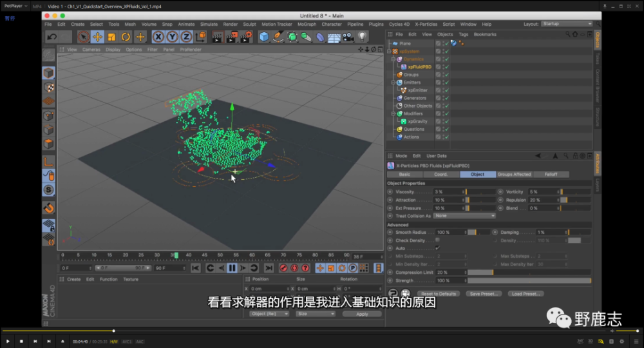
Task: Click Render View clapperboard icon
Action: tap(217, 37)
